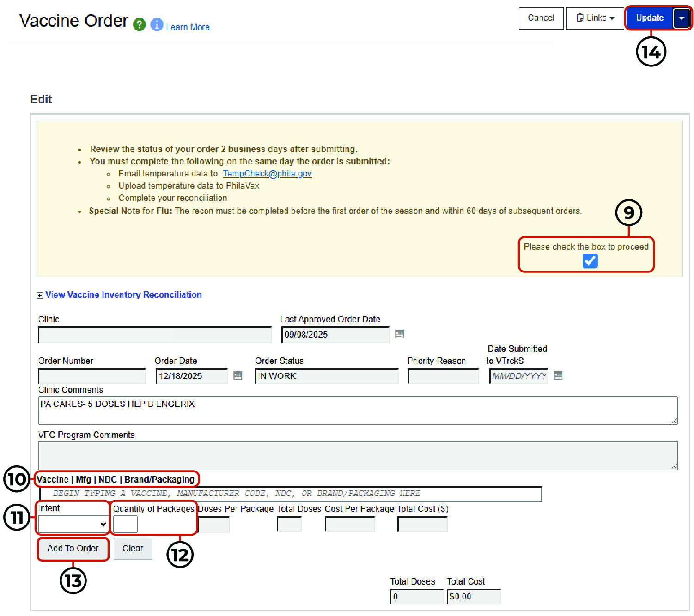The height and width of the screenshot is (616, 694).
Task: Open calendar picker for Last Approved Order Date
Action: 400,334
